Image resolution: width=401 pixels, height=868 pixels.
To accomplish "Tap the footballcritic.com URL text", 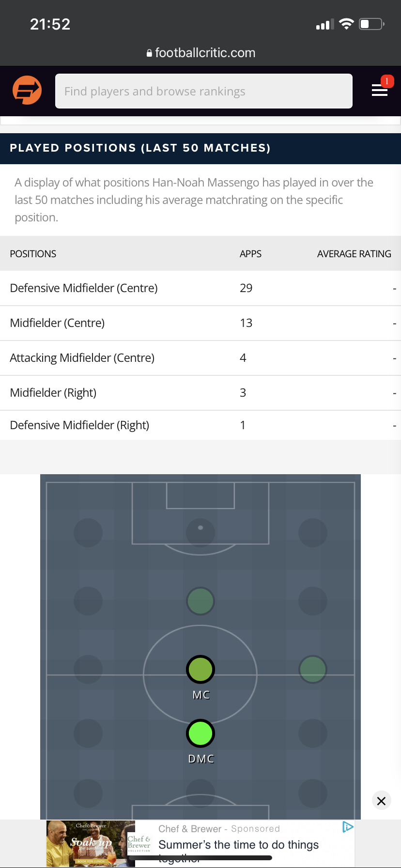I will coord(205,53).
